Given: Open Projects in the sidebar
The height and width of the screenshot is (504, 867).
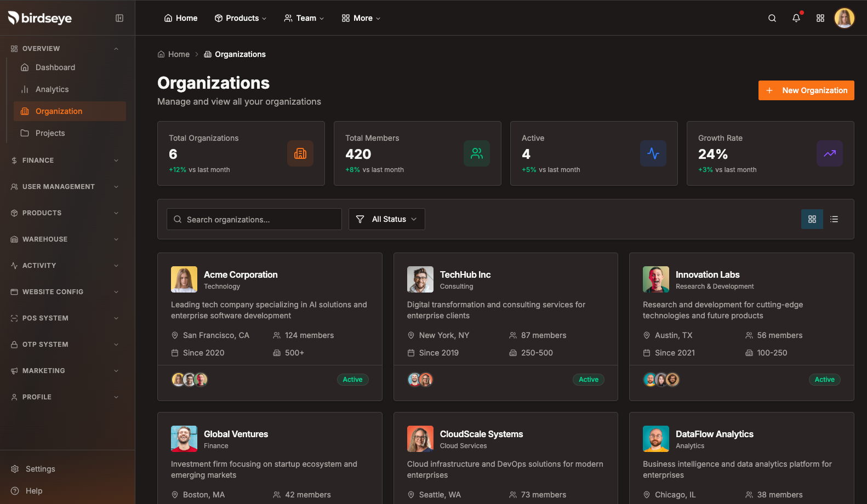Looking at the screenshot, I should (70, 133).
